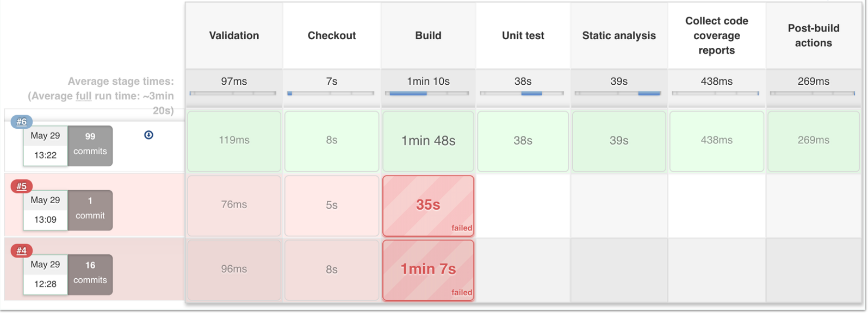
Task: Click the Validation column header
Action: (234, 36)
